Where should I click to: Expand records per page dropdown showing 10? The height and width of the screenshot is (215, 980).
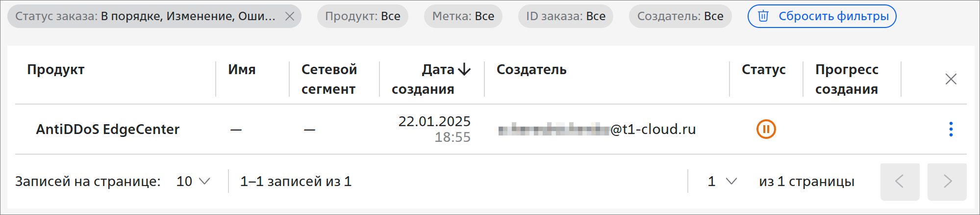193,182
